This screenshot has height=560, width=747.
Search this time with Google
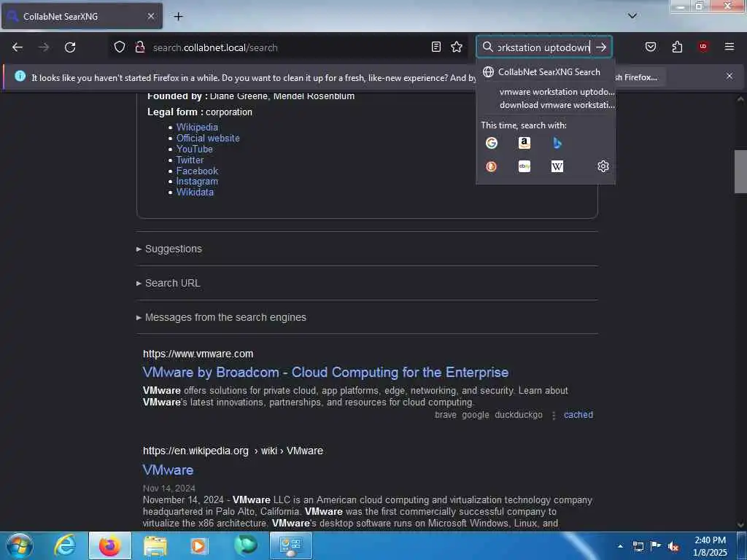492,143
